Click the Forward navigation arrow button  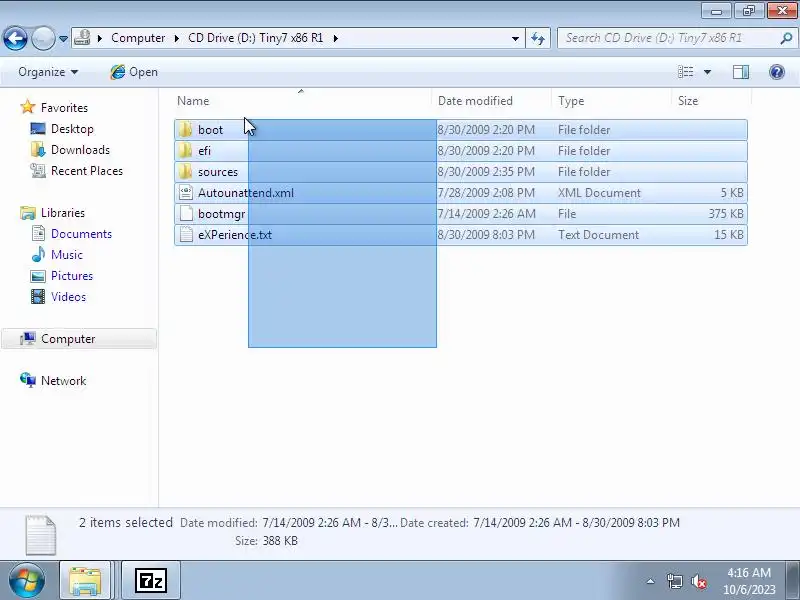pos(43,38)
